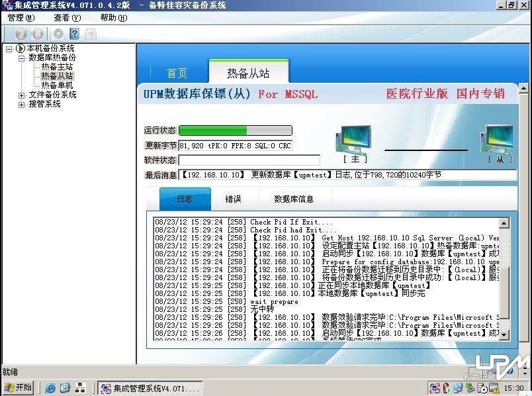Collapse the 本机备份系统 root node
The width and height of the screenshot is (532, 396).
(x=9, y=49)
